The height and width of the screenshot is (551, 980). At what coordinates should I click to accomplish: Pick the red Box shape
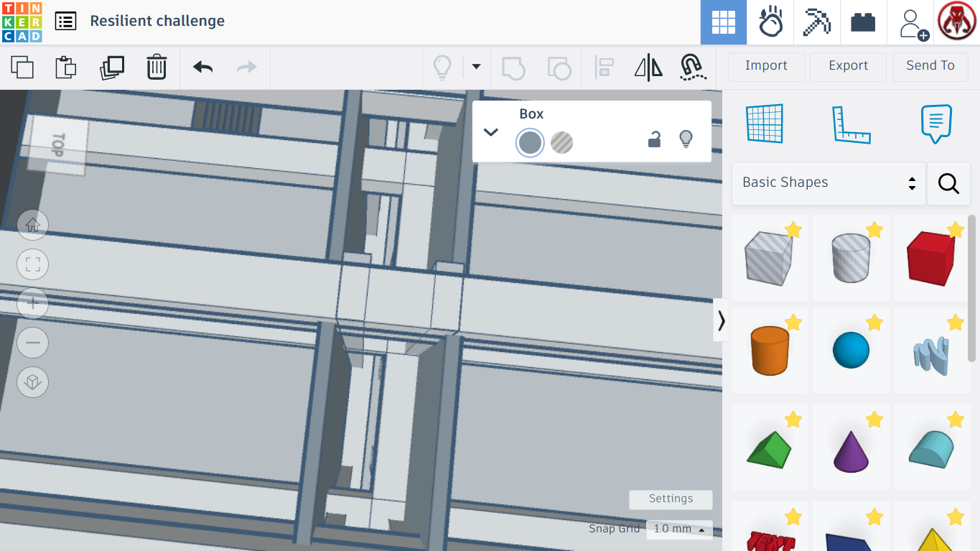click(932, 258)
